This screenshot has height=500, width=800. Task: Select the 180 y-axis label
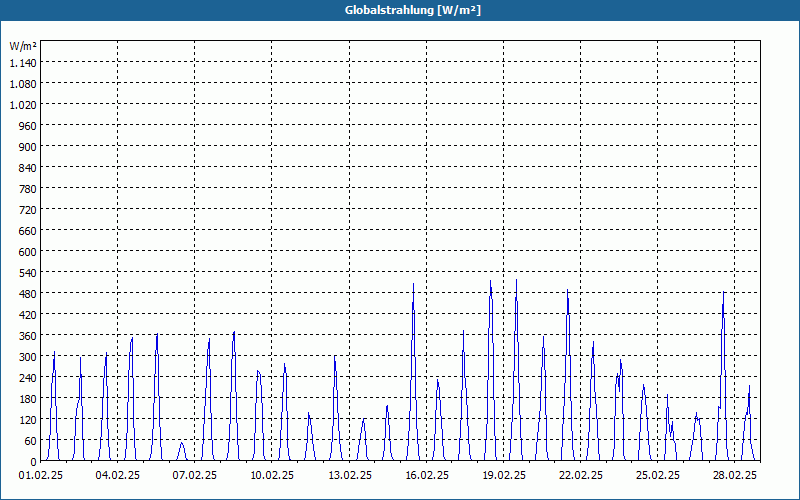(28, 398)
